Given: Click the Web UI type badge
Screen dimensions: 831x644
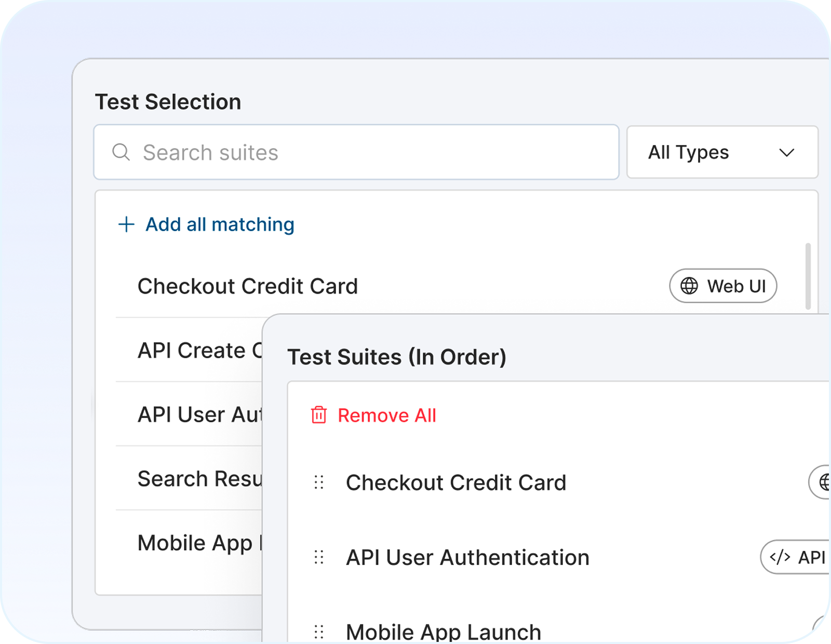Looking at the screenshot, I should (x=723, y=286).
